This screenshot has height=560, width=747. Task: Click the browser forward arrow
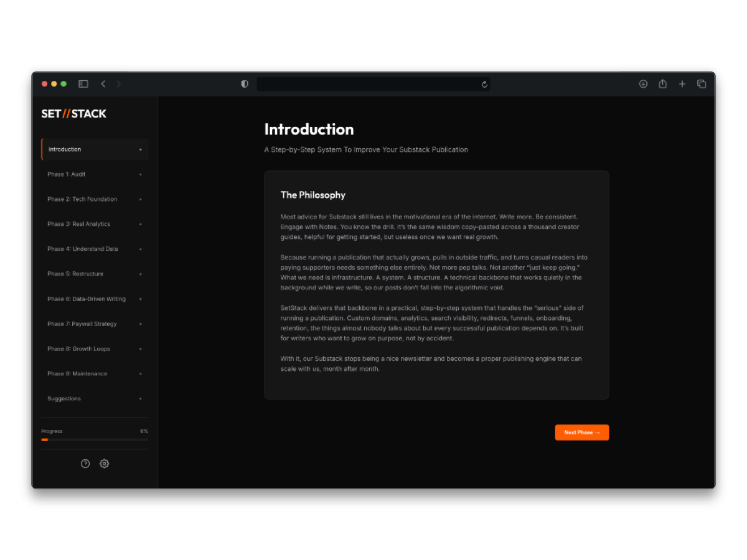118,83
